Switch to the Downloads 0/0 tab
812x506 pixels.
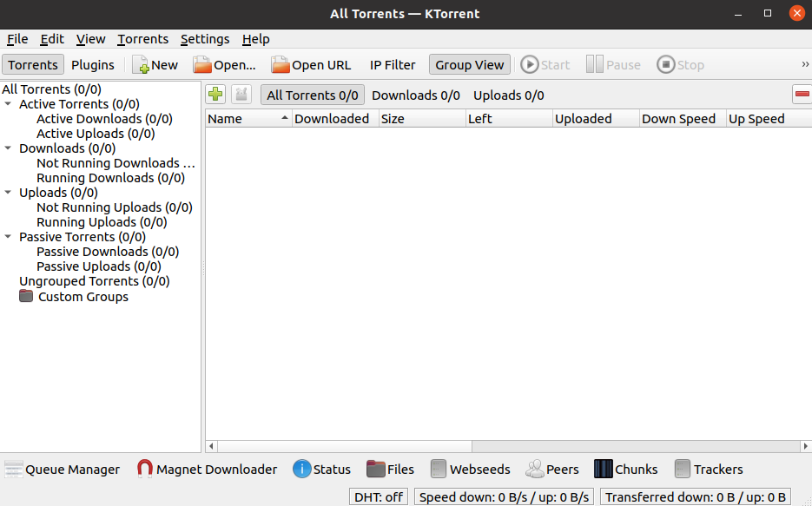point(415,95)
